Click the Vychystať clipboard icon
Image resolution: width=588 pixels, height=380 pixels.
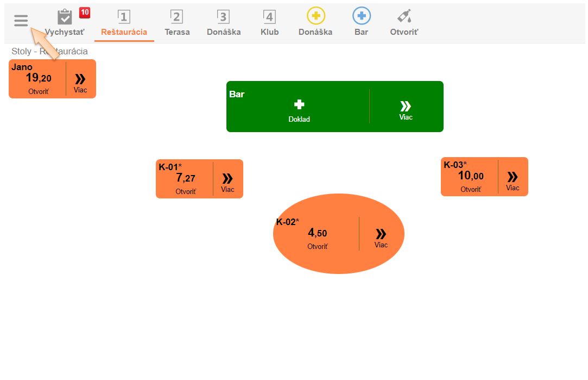pos(65,17)
